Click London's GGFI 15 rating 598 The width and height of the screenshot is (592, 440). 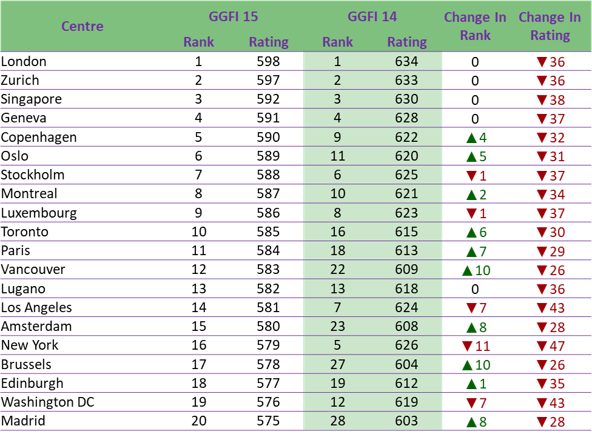pyautogui.click(x=268, y=61)
